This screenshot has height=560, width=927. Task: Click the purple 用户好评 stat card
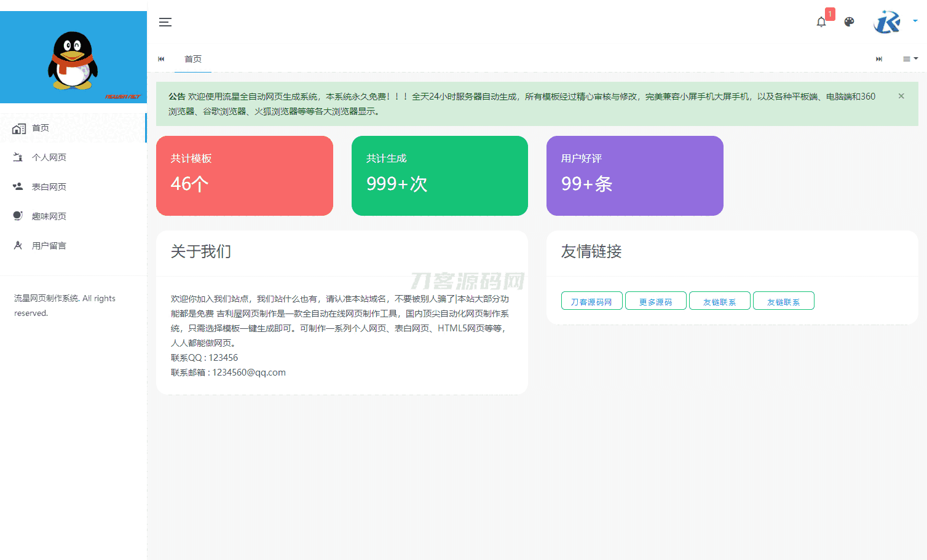tap(634, 176)
